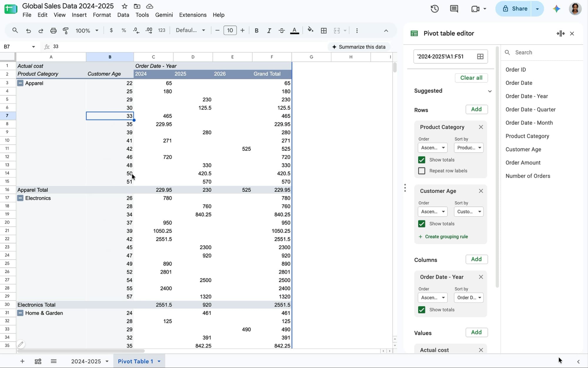Open the Extensions menu
Screen dimensions: 588x368
(x=193, y=15)
